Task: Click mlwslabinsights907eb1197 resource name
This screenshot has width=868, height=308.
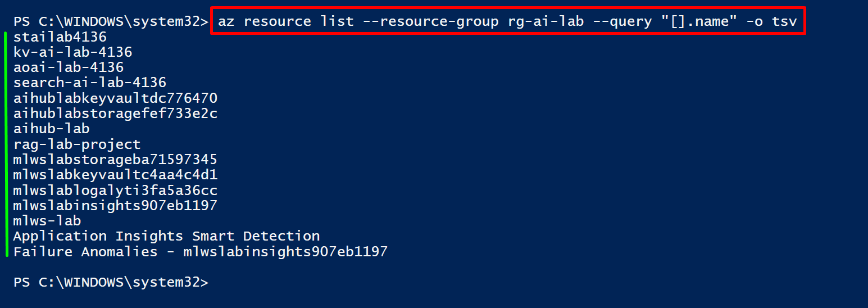Action: [115, 205]
